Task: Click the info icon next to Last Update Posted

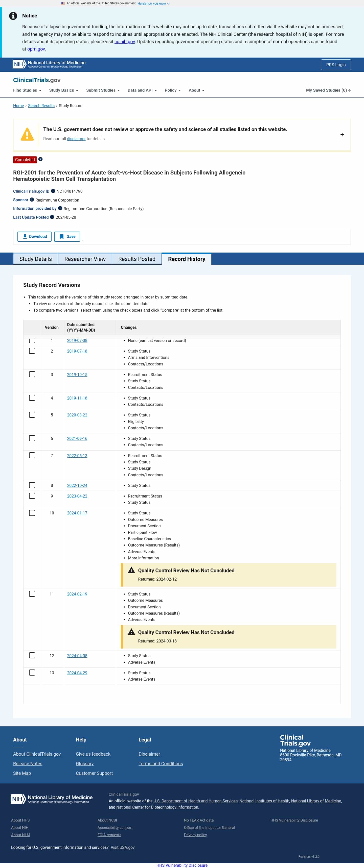Action: coord(52,217)
